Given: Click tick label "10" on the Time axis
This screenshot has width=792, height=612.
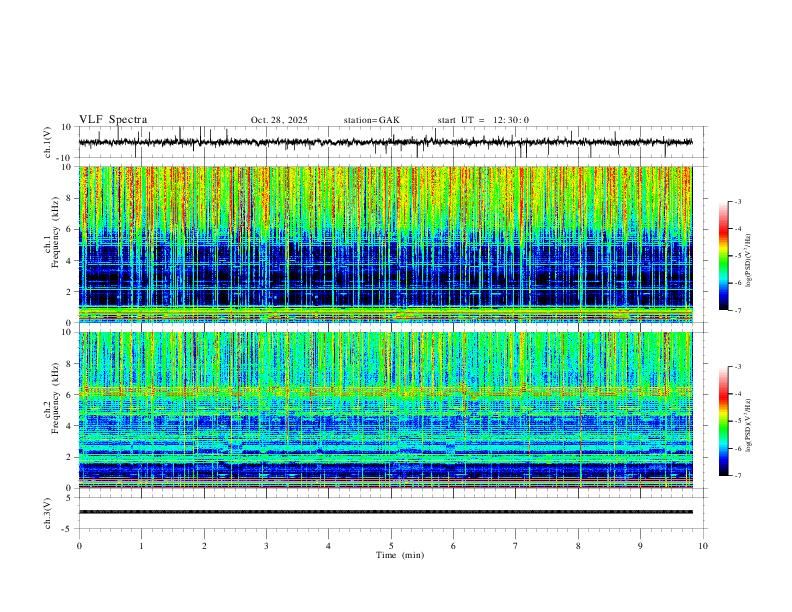Looking at the screenshot, I should click(703, 546).
